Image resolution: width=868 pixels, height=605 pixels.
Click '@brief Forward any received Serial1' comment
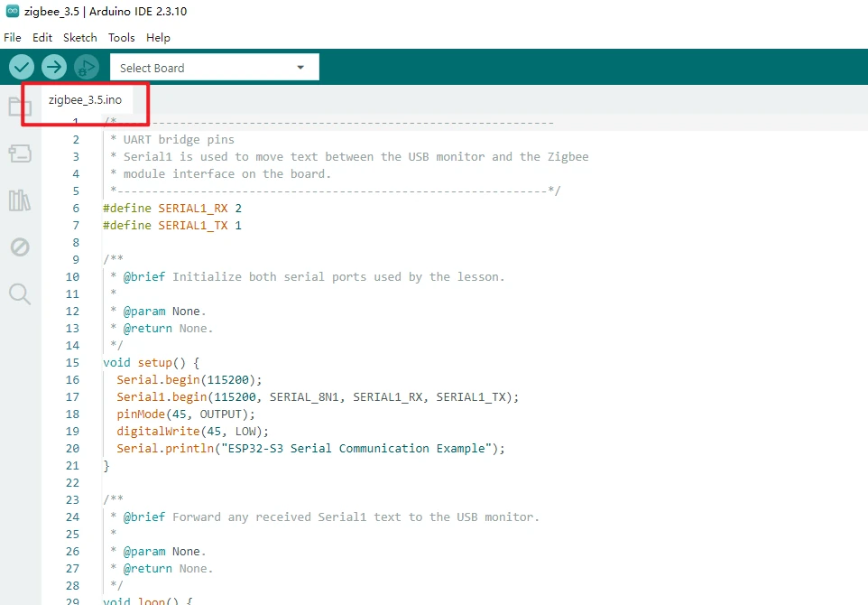coord(331,517)
